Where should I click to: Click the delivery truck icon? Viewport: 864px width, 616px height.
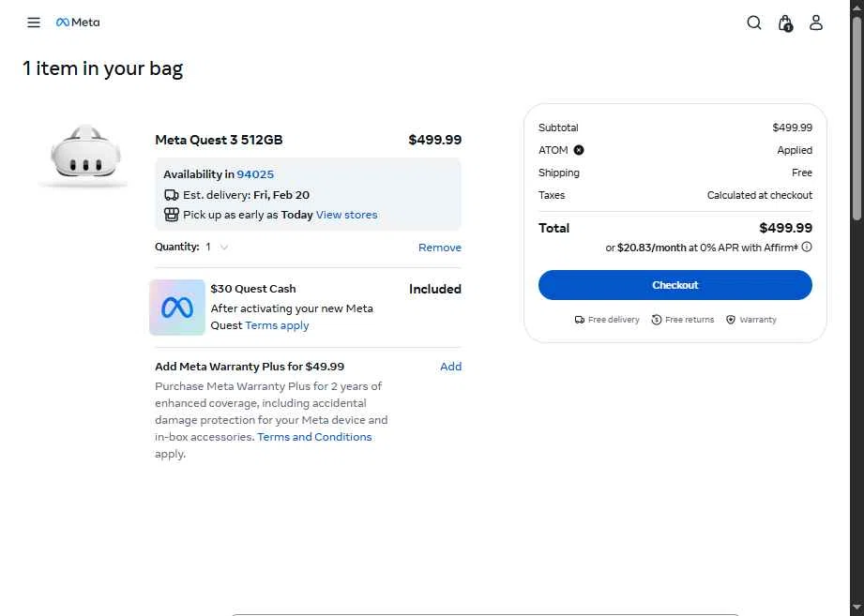pyautogui.click(x=172, y=195)
